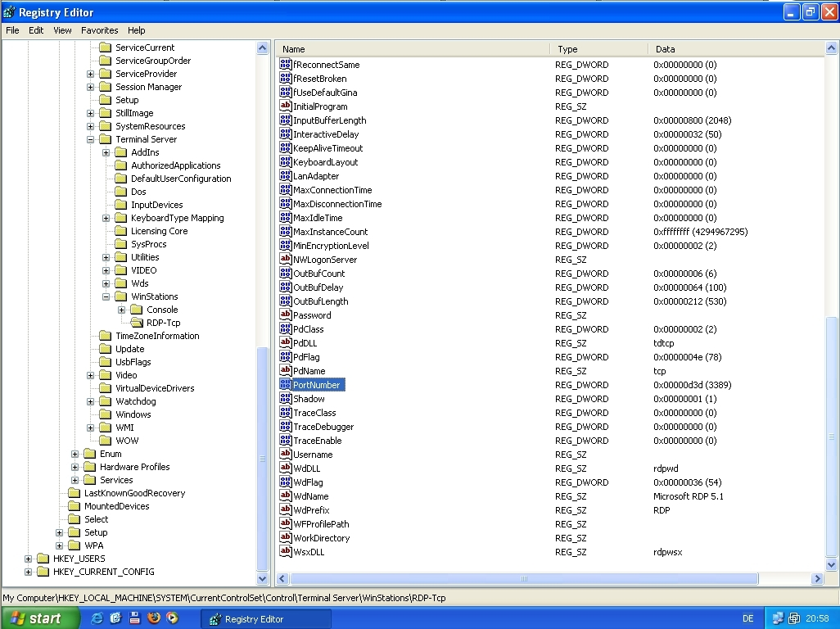This screenshot has height=629, width=840.
Task: Click the tree pane scroll-up arrow
Action: pos(263,48)
